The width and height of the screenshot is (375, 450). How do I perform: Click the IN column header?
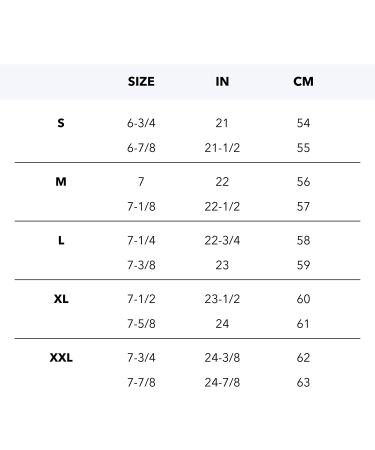click(x=222, y=82)
